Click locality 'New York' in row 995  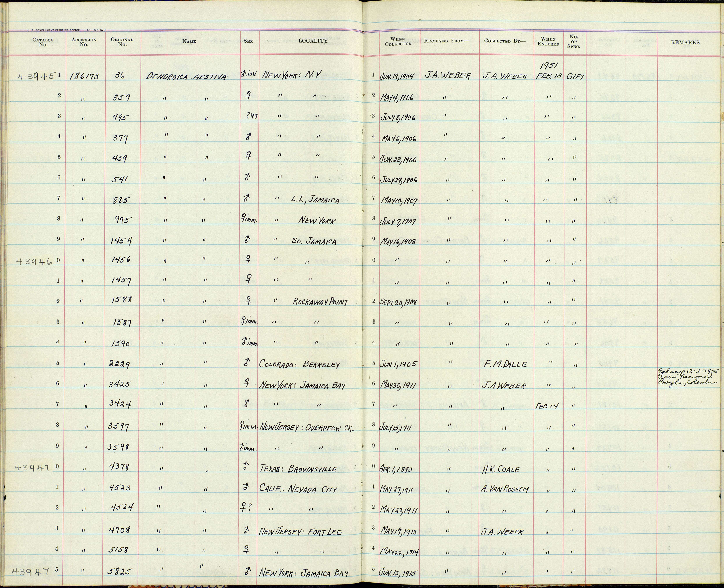317,221
